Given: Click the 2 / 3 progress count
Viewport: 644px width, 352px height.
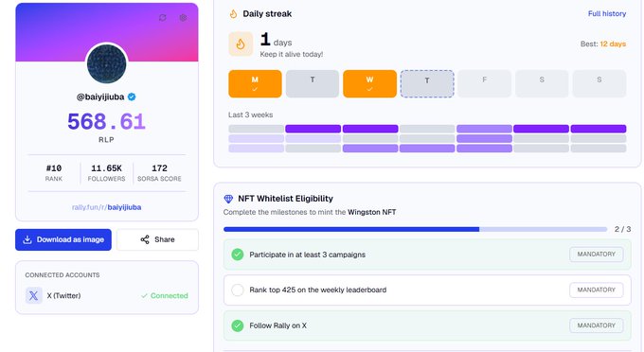Looking at the screenshot, I should (x=622, y=229).
